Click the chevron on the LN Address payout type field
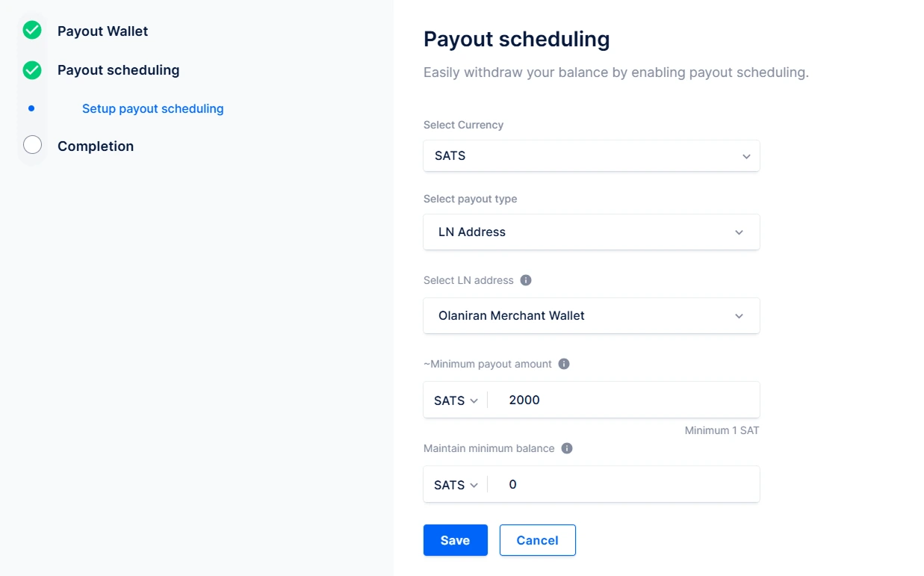The height and width of the screenshot is (576, 924). (x=739, y=232)
